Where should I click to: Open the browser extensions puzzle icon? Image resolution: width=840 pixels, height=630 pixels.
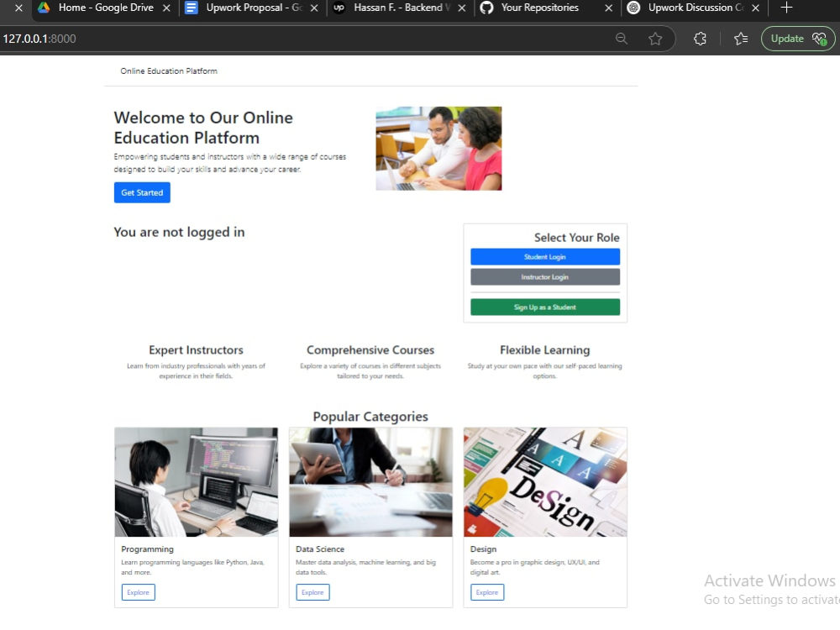point(700,39)
